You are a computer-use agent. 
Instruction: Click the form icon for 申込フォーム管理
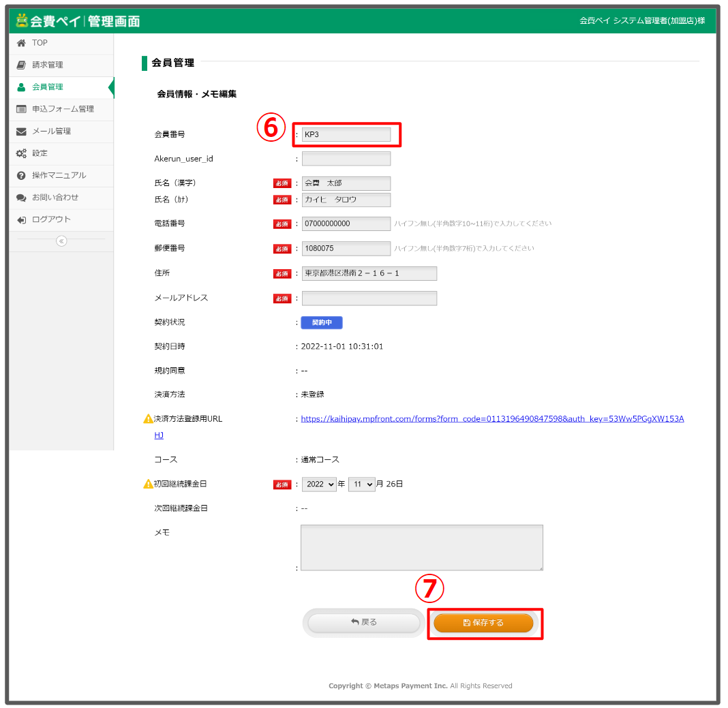[x=21, y=109]
